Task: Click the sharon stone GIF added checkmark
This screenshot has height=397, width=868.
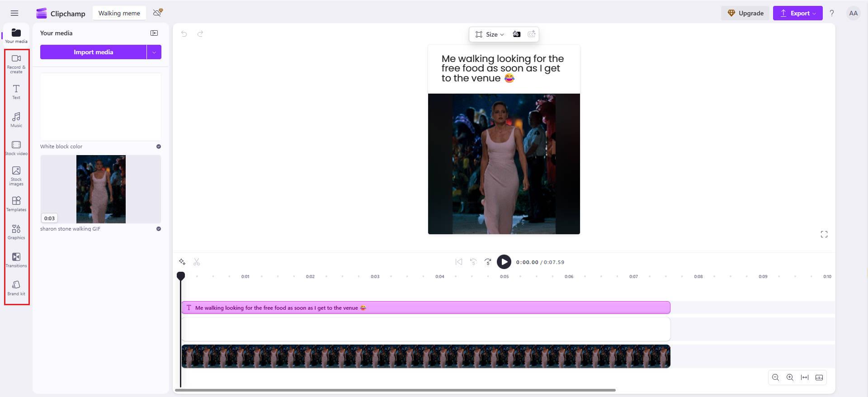Action: [x=159, y=229]
